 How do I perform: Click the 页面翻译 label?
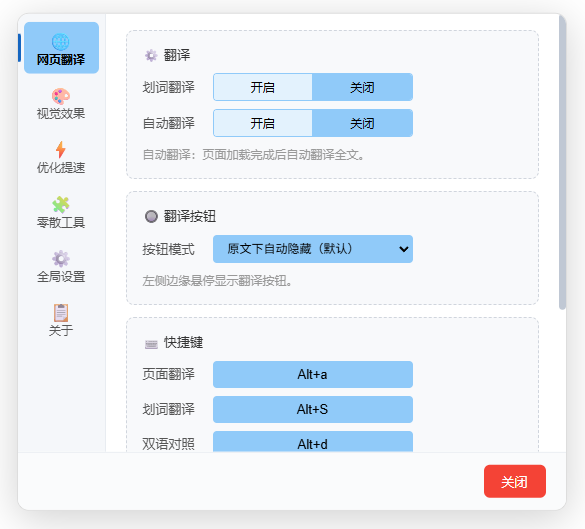tap(169, 374)
